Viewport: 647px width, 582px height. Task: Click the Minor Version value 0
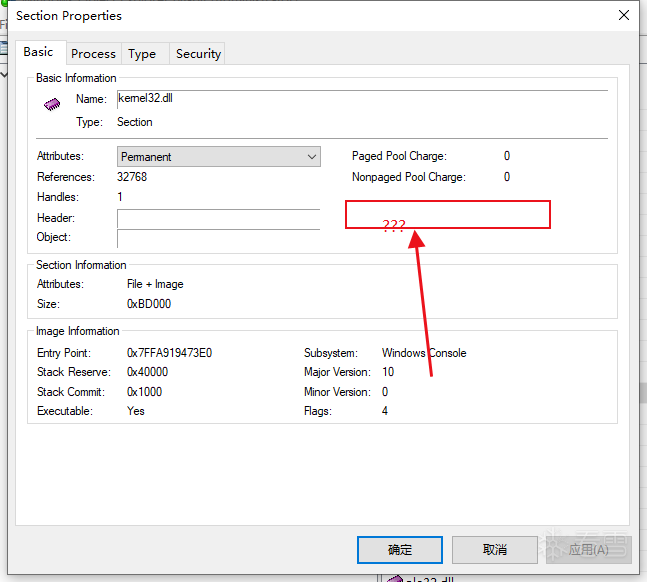(385, 392)
